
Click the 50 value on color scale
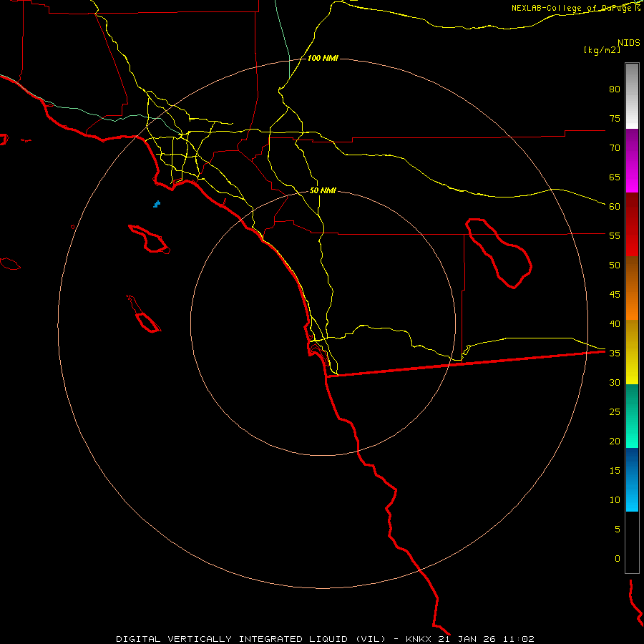coord(615,265)
